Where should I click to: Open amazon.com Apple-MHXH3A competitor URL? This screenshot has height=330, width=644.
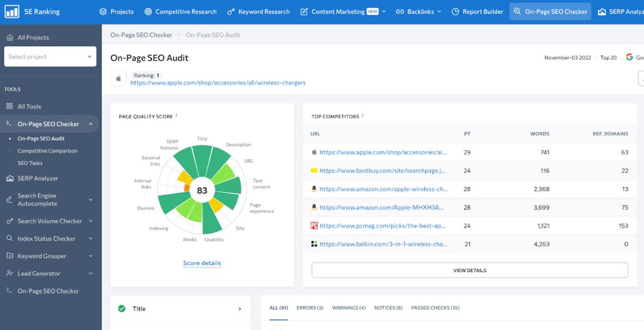[x=382, y=208]
